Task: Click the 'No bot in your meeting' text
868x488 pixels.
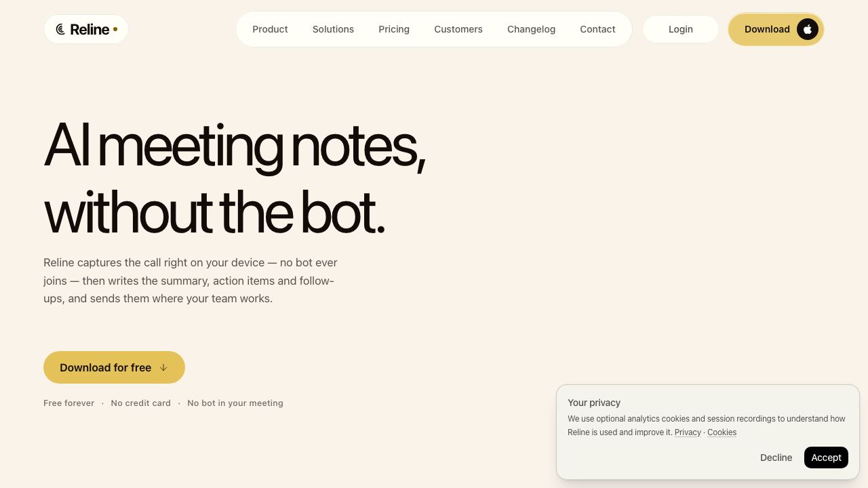Action: (x=235, y=403)
